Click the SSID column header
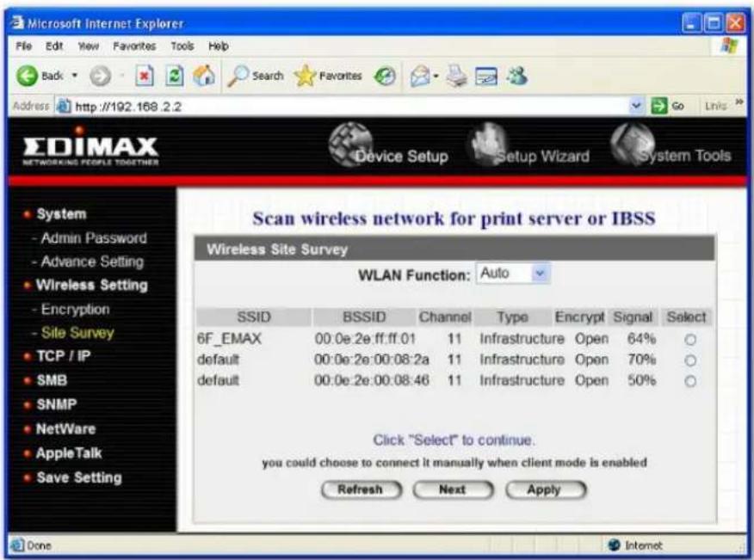This screenshot has width=754, height=560. point(254,317)
